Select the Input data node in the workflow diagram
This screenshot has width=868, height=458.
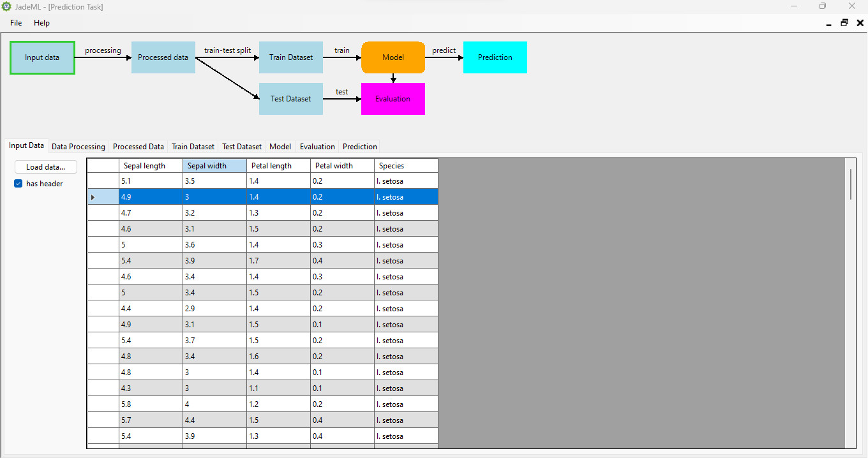point(42,57)
